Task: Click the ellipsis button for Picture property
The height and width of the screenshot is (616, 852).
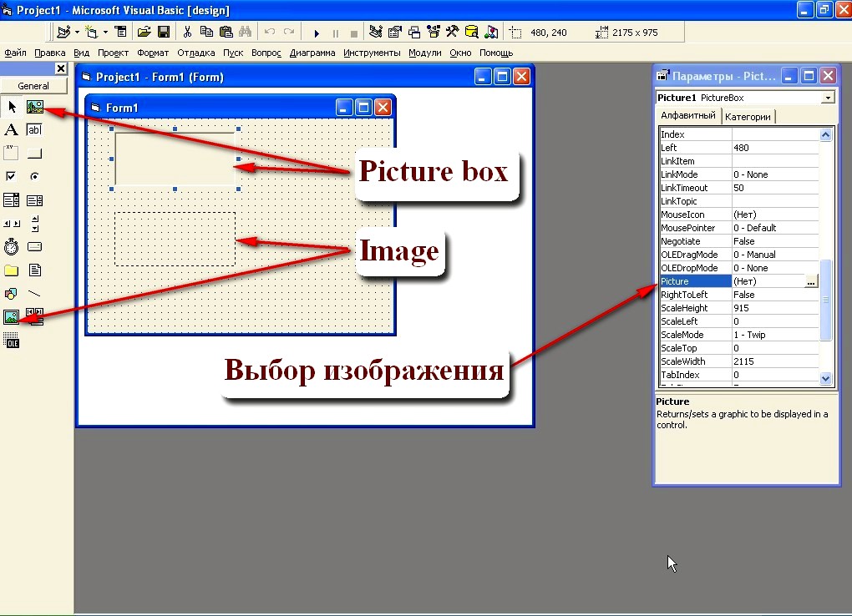Action: 811,281
